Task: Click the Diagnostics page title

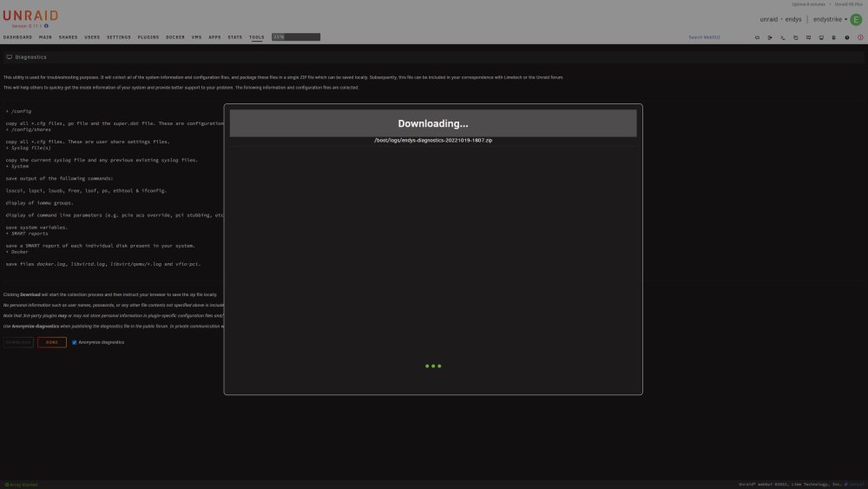Action: pos(31,57)
